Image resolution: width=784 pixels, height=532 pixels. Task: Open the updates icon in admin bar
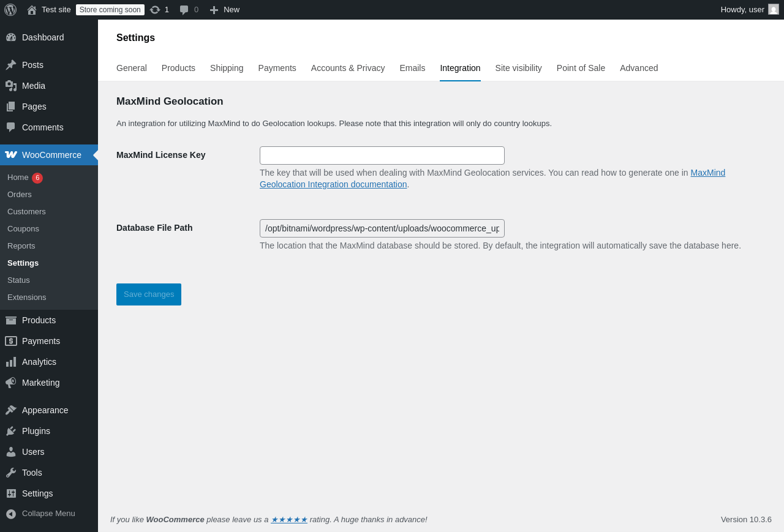click(155, 10)
